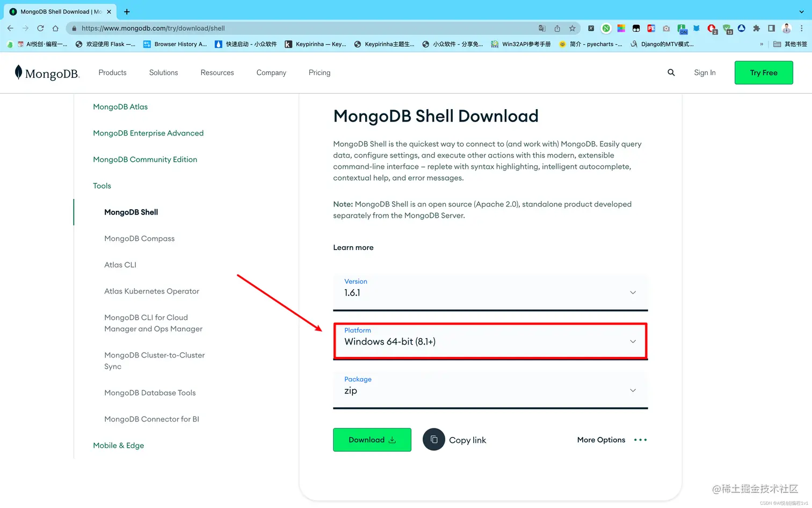Open the Chrome three-dot menu

[801, 28]
